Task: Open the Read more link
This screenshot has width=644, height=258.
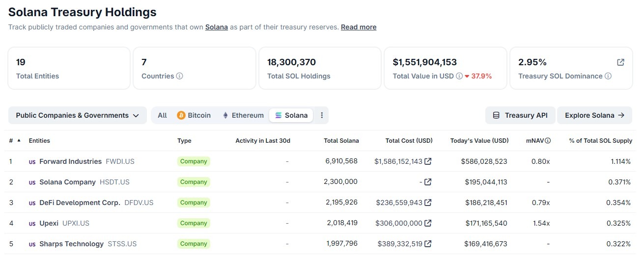Action: pyautogui.click(x=359, y=27)
